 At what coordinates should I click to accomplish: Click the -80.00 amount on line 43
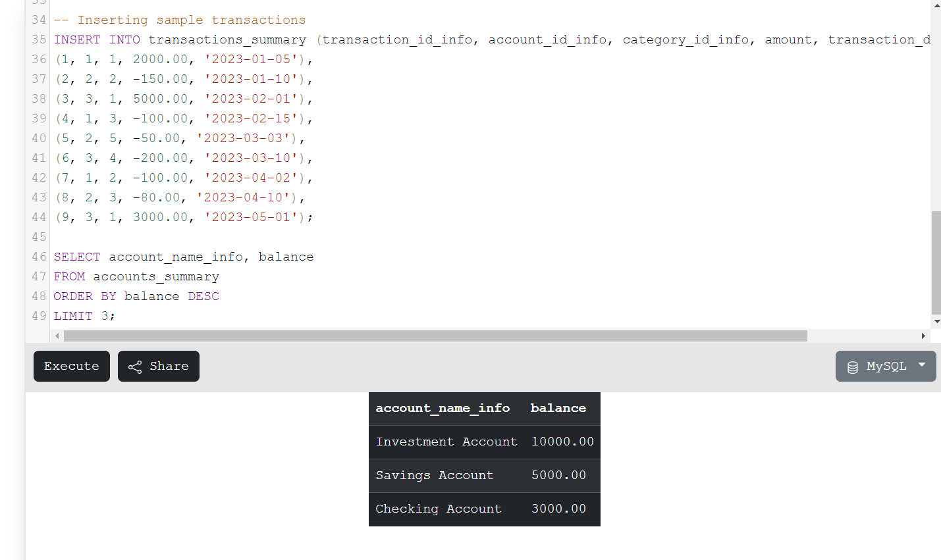pyautogui.click(x=156, y=197)
